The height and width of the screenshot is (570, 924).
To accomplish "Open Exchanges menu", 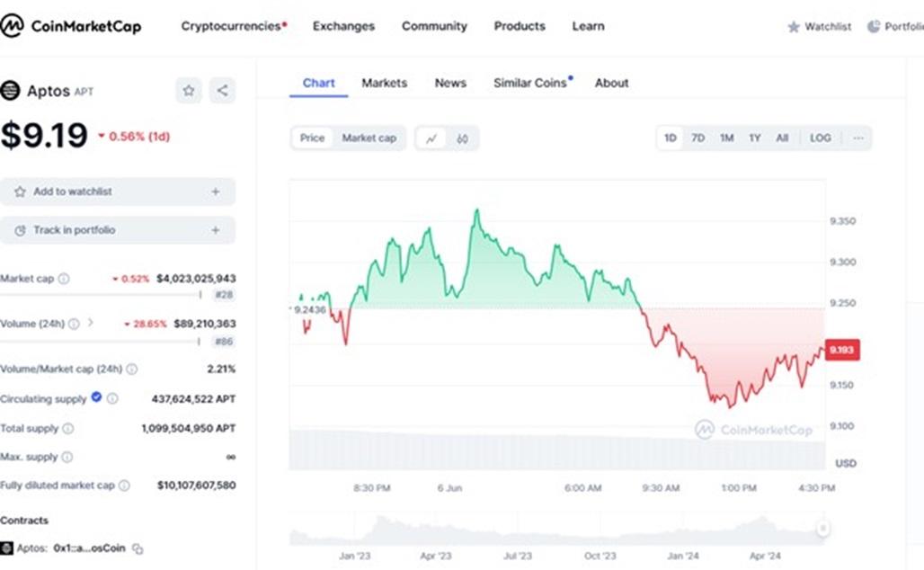I will [343, 26].
